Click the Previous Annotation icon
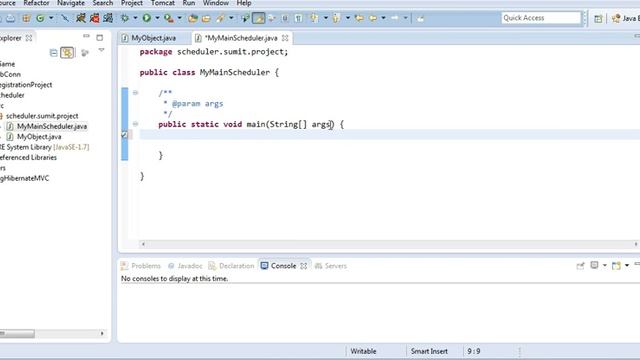Screen dimensions: 640x360 pyautogui.click(x=336, y=18)
